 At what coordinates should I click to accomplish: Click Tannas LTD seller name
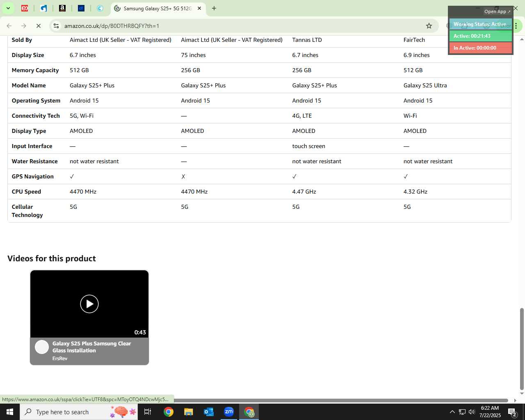point(307,40)
